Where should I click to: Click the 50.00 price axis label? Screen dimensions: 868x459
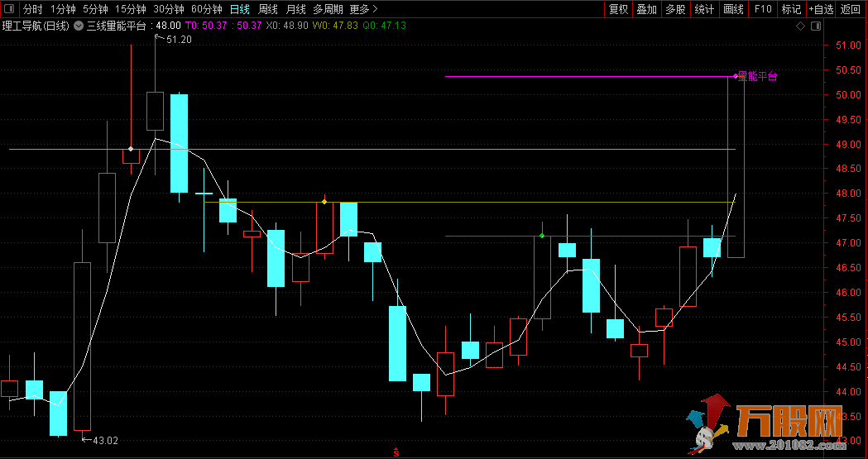pyautogui.click(x=849, y=95)
